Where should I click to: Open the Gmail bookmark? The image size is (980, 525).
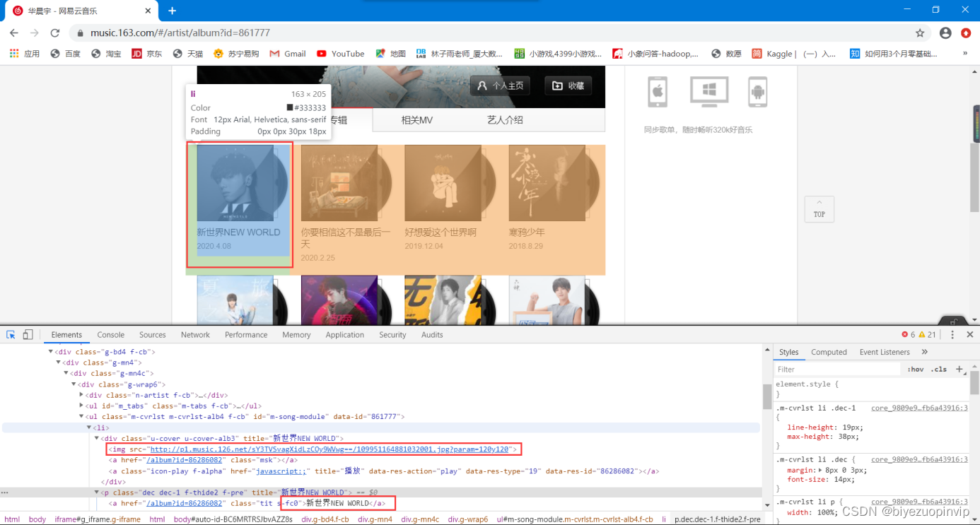[x=288, y=54]
